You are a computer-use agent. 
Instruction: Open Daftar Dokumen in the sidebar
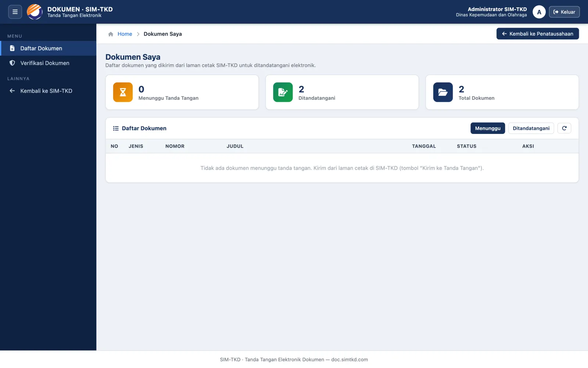(x=48, y=48)
